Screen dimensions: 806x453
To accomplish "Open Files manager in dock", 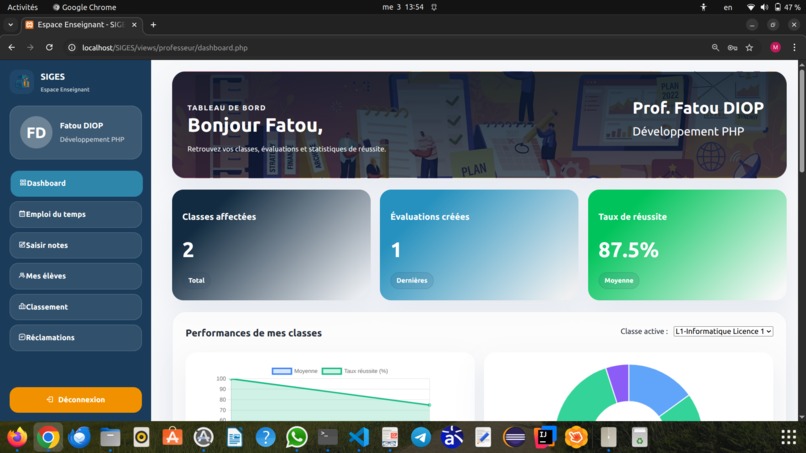I will pos(110,438).
